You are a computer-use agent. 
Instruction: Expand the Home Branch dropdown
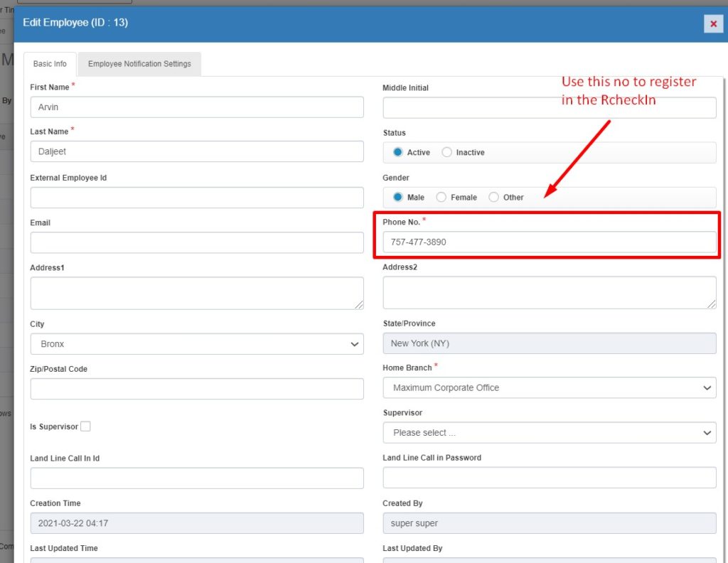click(x=549, y=388)
